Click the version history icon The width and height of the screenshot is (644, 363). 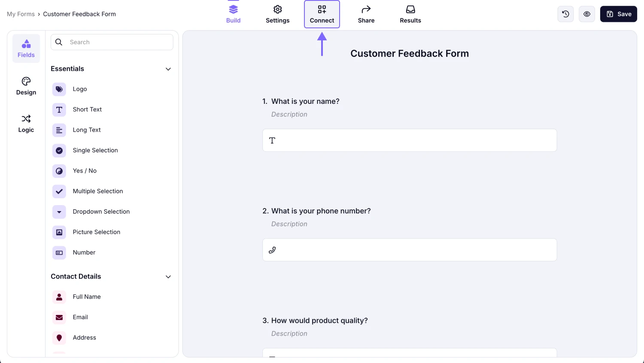[565, 14]
